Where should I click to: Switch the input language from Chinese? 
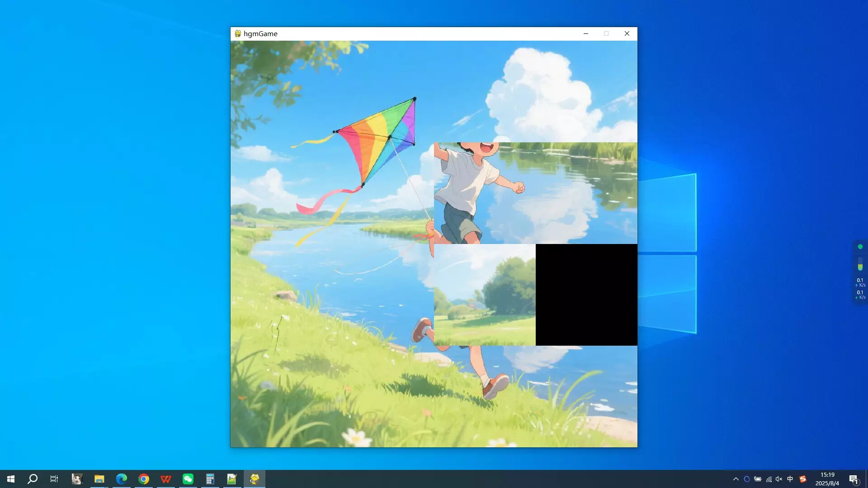click(x=790, y=479)
